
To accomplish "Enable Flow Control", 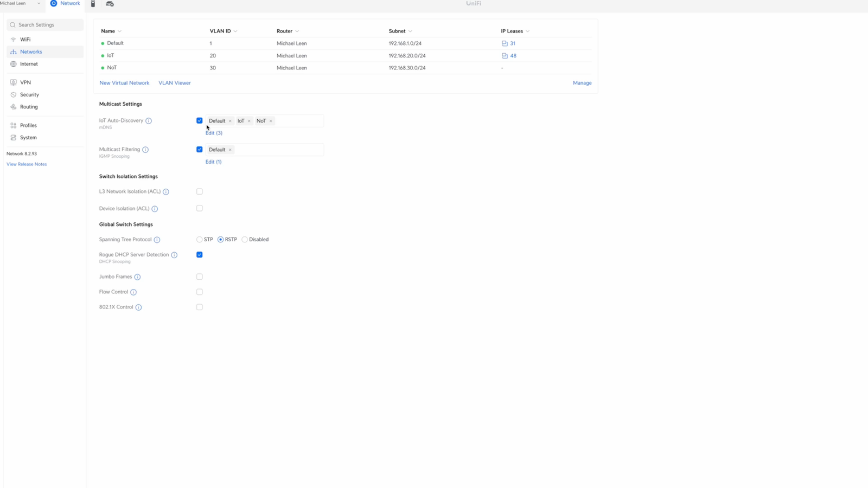I will (x=200, y=292).
